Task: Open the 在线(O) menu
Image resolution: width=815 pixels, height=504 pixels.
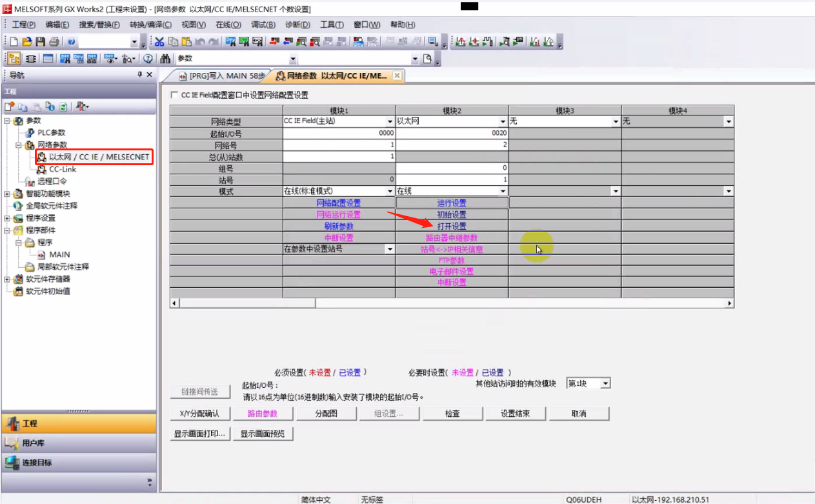Action: click(x=228, y=25)
